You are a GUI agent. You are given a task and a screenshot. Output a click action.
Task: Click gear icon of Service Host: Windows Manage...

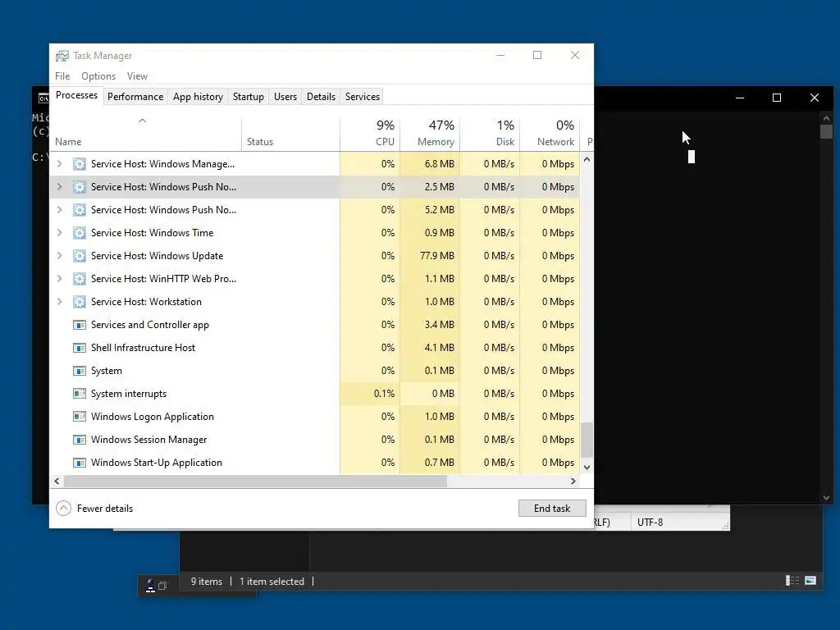[x=80, y=164]
